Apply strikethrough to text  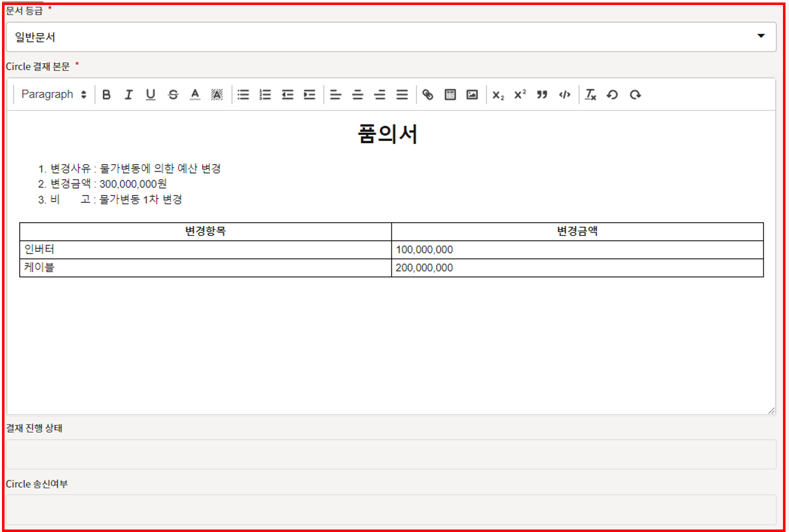point(173,94)
